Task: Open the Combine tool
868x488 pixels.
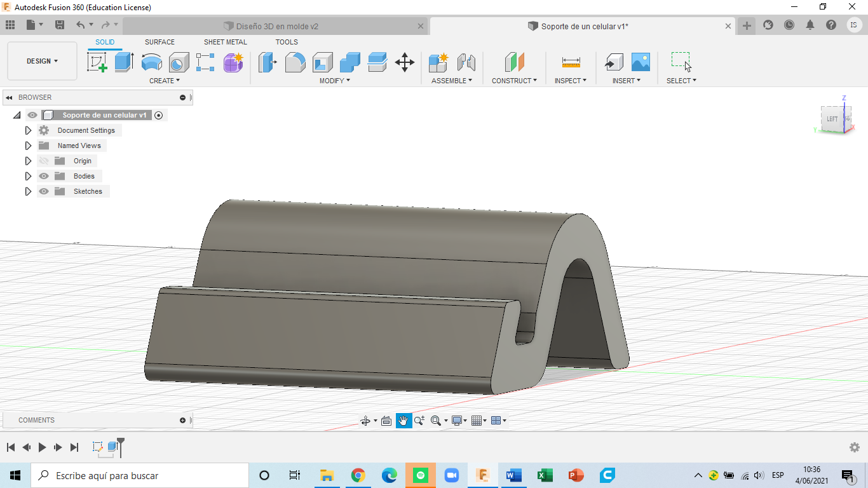Action: 349,62
